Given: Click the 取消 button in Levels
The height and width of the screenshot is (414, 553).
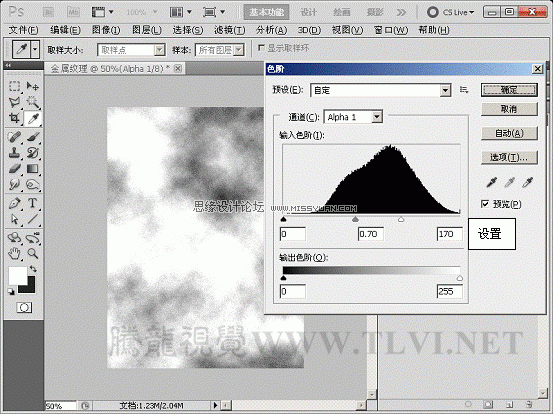Looking at the screenshot, I should pyautogui.click(x=509, y=109).
